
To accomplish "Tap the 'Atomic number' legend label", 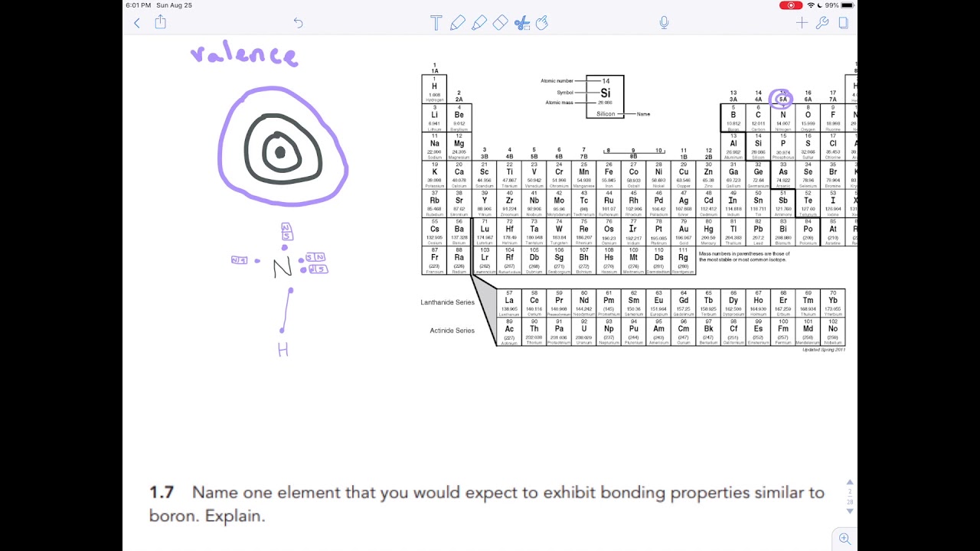I will click(557, 80).
